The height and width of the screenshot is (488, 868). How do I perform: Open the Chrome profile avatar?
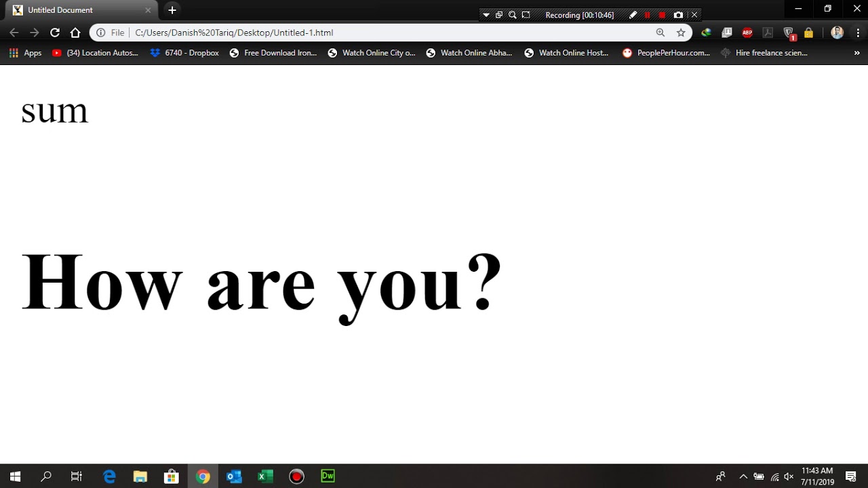(837, 33)
